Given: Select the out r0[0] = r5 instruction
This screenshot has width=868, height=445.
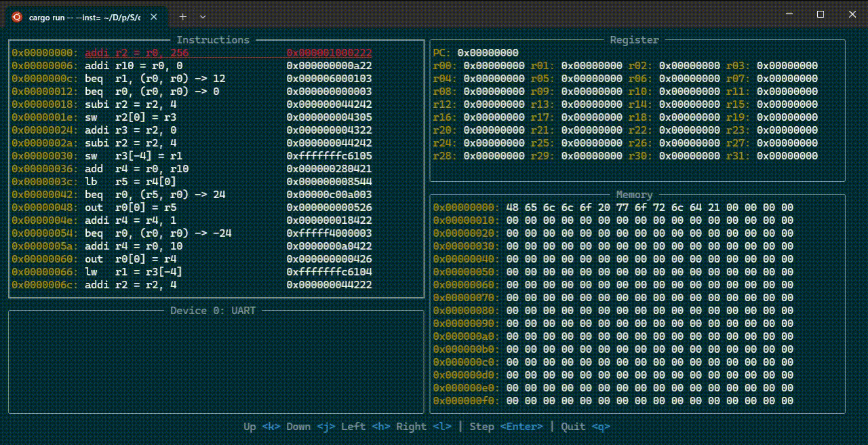Looking at the screenshot, I should [x=130, y=208].
